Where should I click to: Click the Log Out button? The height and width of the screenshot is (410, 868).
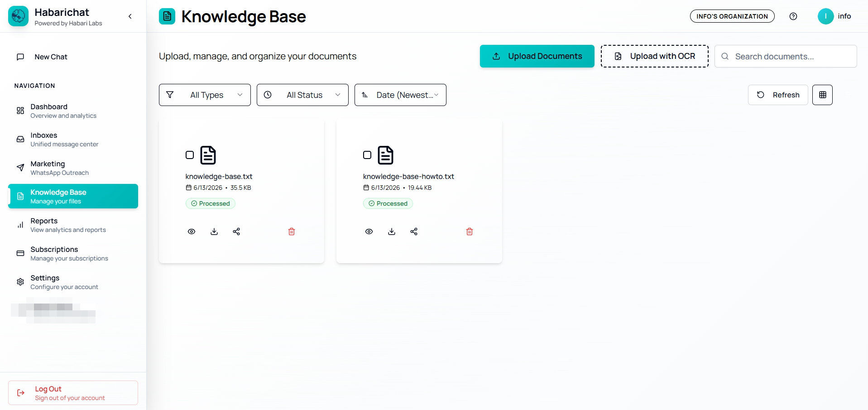point(73,393)
